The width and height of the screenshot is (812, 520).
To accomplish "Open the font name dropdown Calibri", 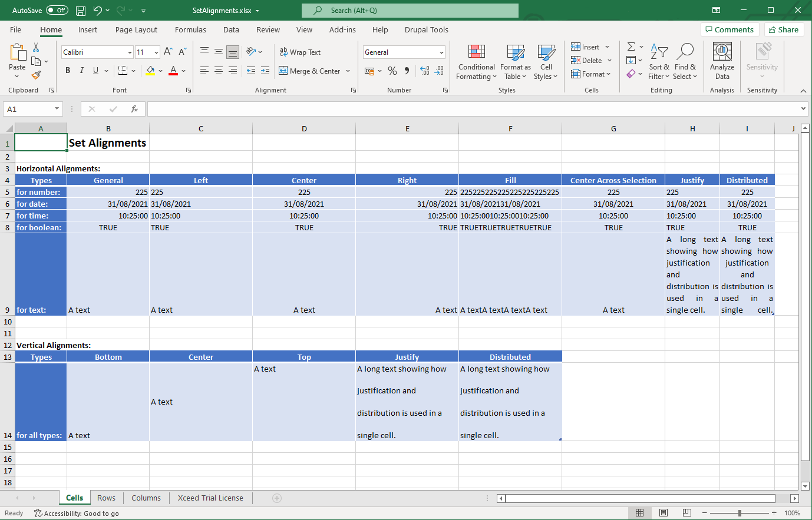I will (x=130, y=52).
